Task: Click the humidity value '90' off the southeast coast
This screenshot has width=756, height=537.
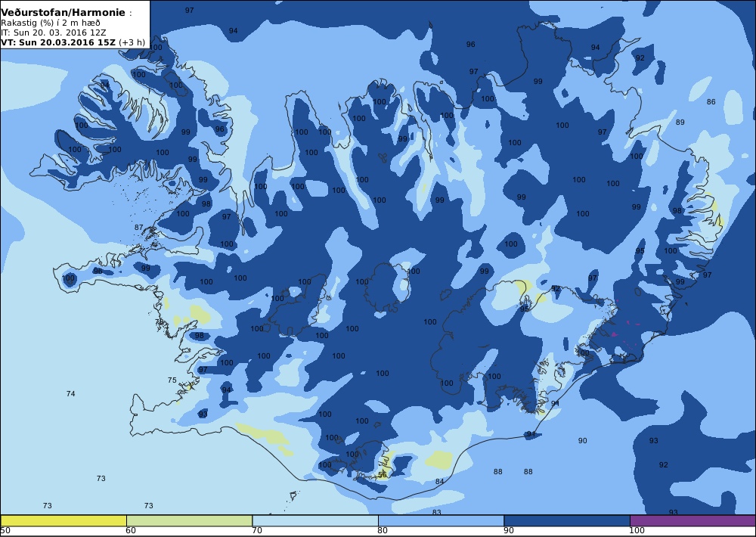Action: point(582,440)
